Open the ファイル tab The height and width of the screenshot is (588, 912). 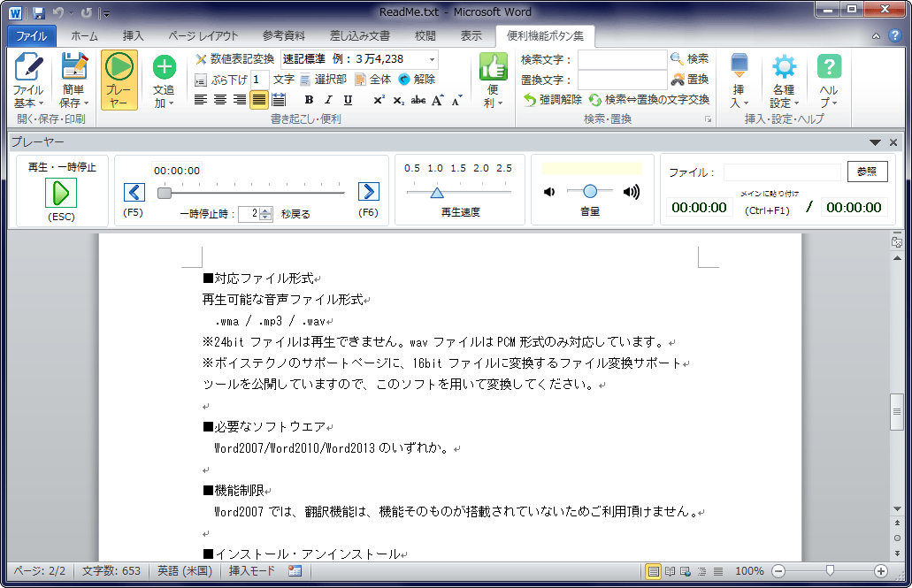(x=32, y=36)
